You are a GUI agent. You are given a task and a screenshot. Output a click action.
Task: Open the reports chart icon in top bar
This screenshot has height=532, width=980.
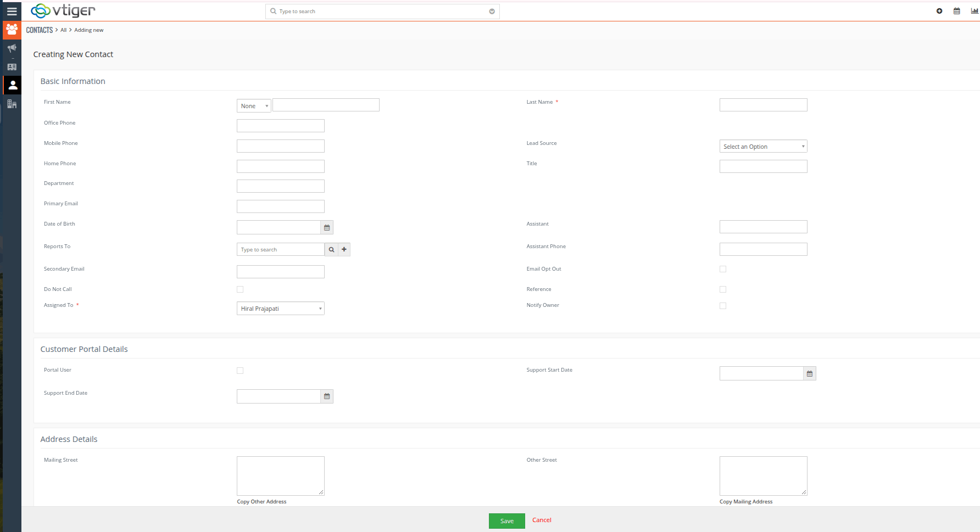pyautogui.click(x=975, y=11)
